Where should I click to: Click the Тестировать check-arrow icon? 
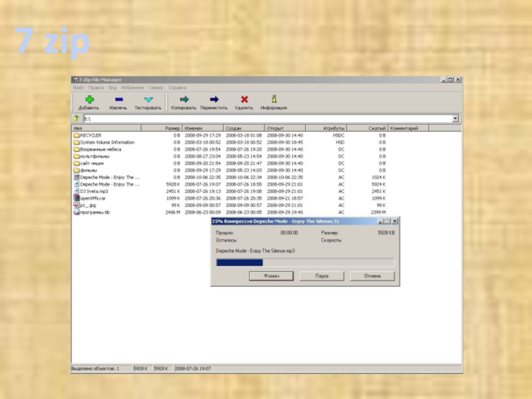coord(148,99)
